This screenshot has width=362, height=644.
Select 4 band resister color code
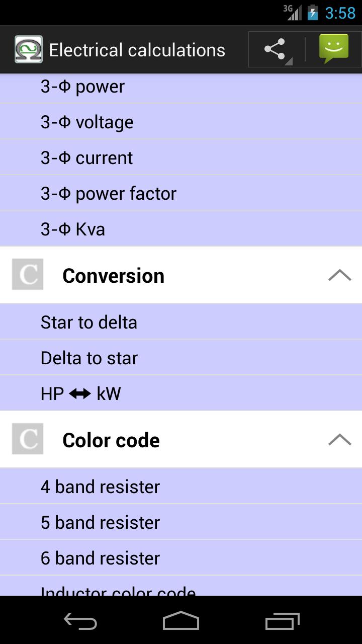(x=181, y=487)
